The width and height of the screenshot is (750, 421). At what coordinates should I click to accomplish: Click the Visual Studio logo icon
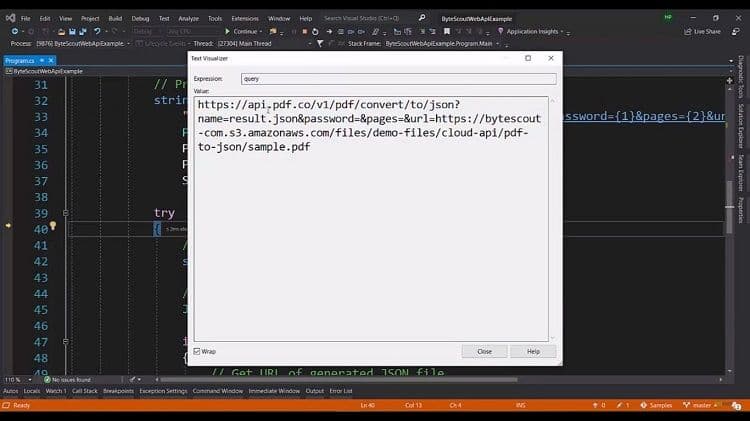(x=8, y=18)
